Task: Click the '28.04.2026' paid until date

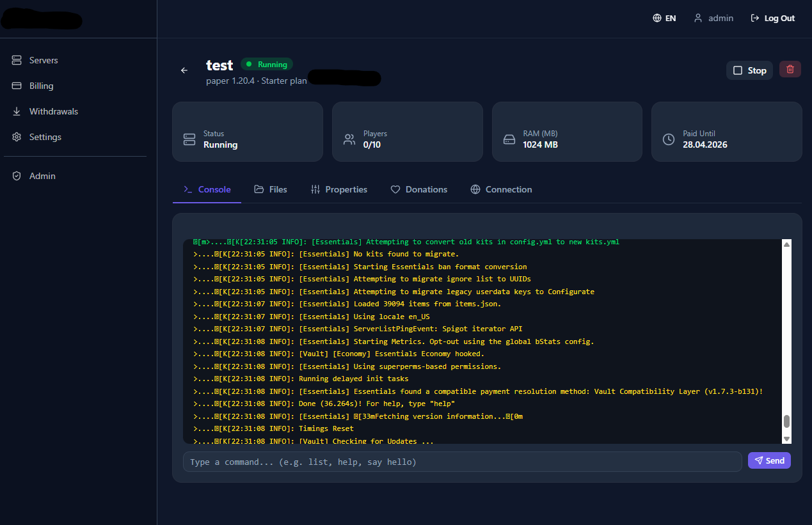Action: pos(705,145)
